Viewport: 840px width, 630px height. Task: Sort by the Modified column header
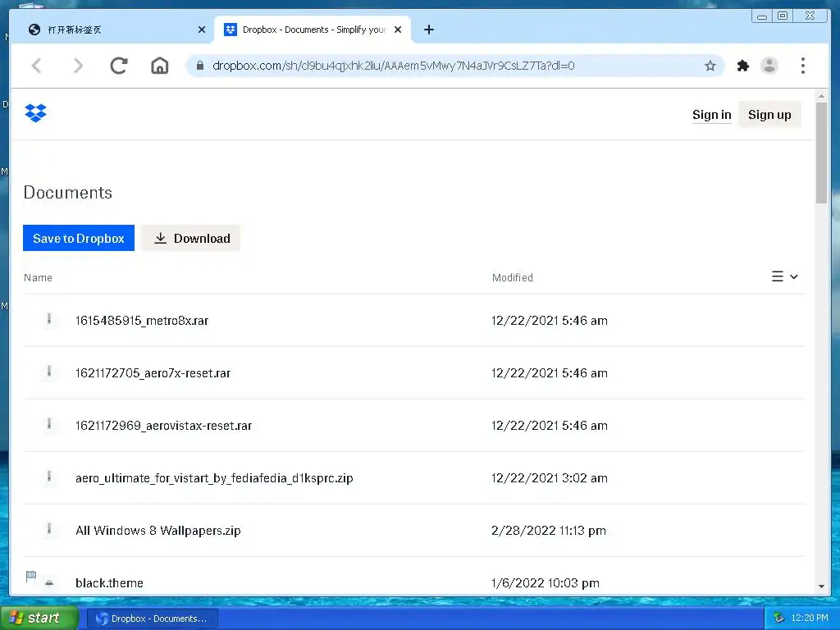(x=513, y=277)
